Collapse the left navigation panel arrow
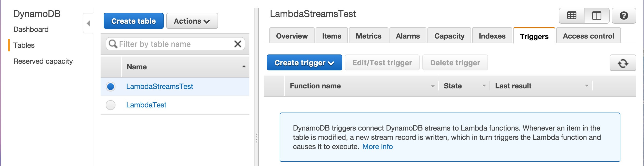The height and width of the screenshot is (166, 644). [x=88, y=23]
